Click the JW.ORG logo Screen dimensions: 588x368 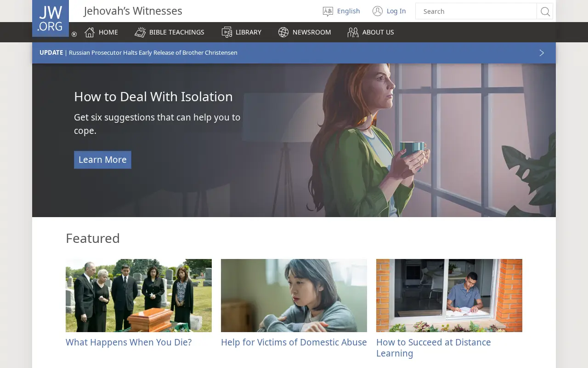[51, 18]
